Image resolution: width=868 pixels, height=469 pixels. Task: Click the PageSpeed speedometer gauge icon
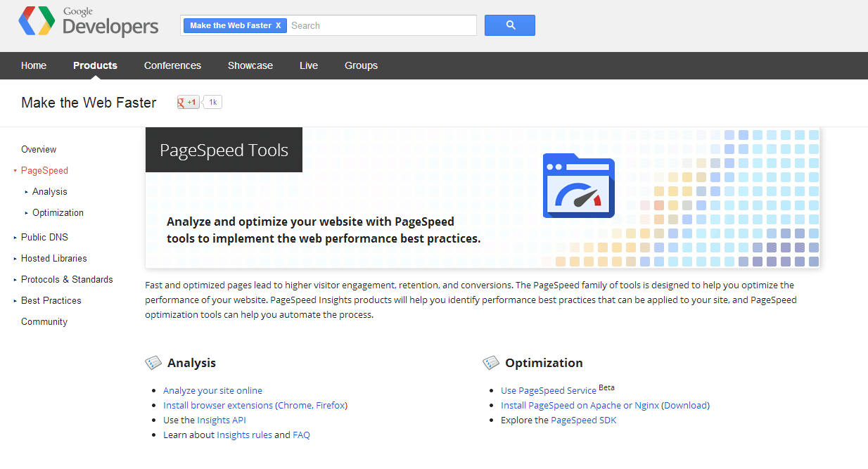pyautogui.click(x=579, y=186)
